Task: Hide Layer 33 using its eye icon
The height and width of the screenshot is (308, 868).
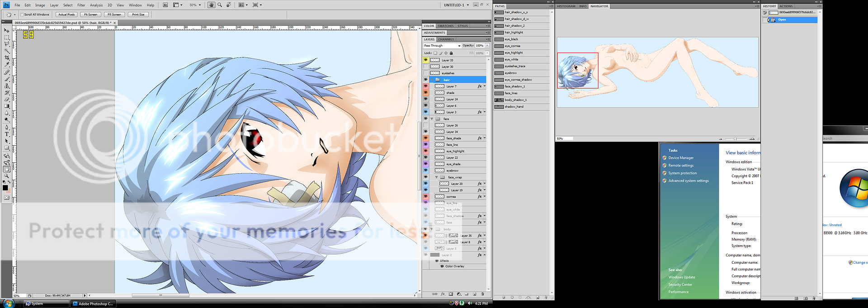Action: [x=425, y=60]
